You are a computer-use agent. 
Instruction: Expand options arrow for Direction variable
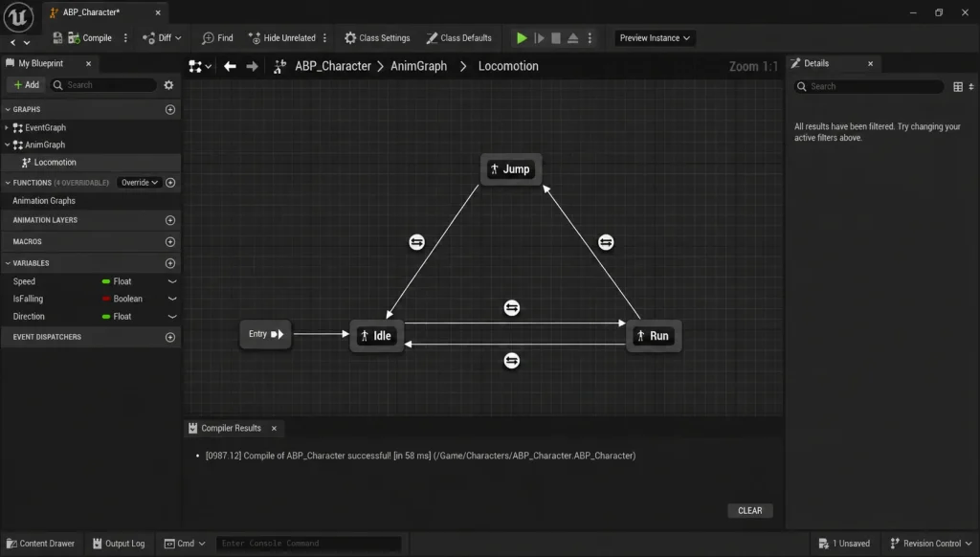[x=172, y=317]
